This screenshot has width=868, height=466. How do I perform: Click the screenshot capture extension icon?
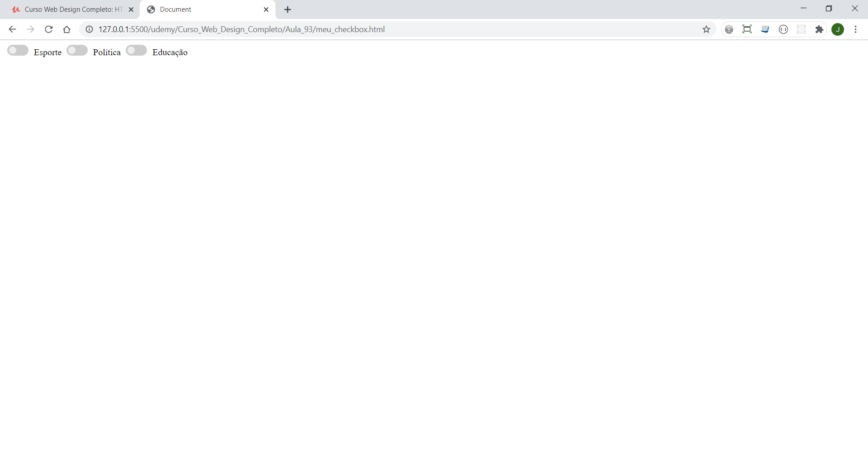[747, 29]
